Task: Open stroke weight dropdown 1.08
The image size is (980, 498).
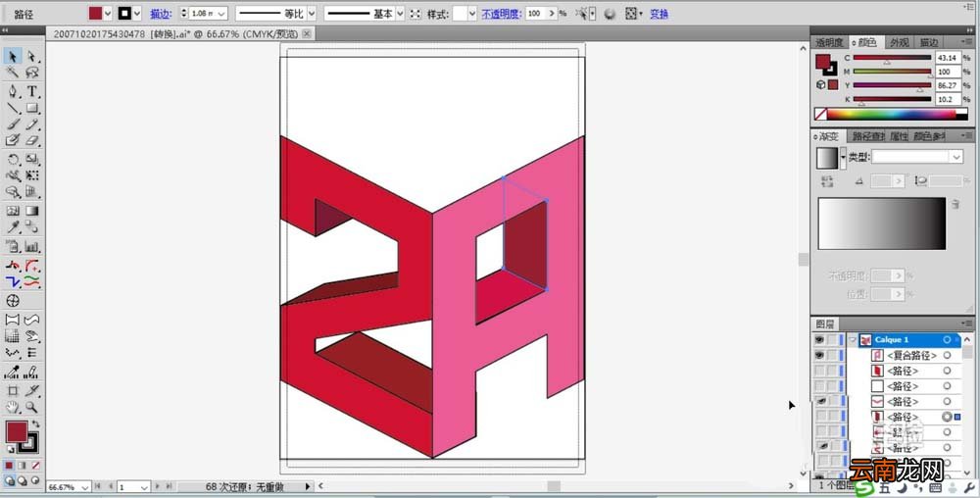Action: coord(221,13)
